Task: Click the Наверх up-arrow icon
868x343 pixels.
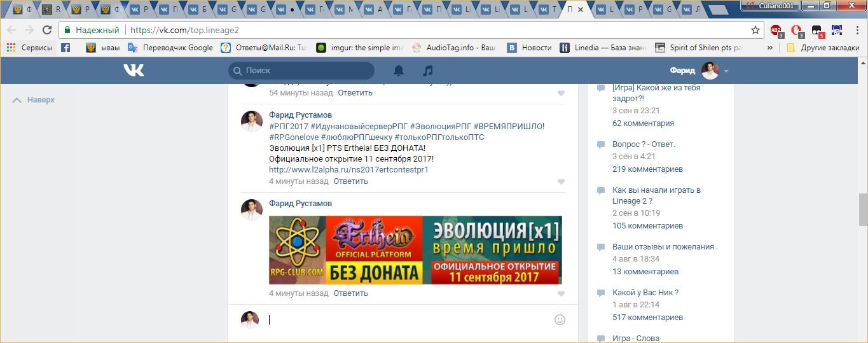Action: [x=17, y=100]
